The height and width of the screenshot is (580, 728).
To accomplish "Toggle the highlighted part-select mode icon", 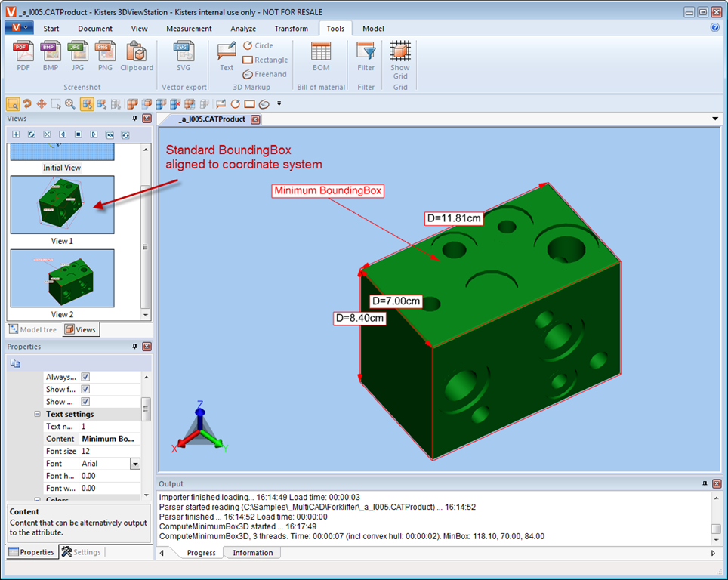I will [x=87, y=104].
